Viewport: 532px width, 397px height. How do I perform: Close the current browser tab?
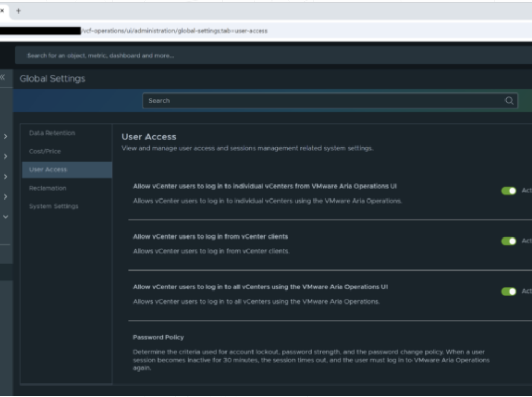[x=2, y=11]
